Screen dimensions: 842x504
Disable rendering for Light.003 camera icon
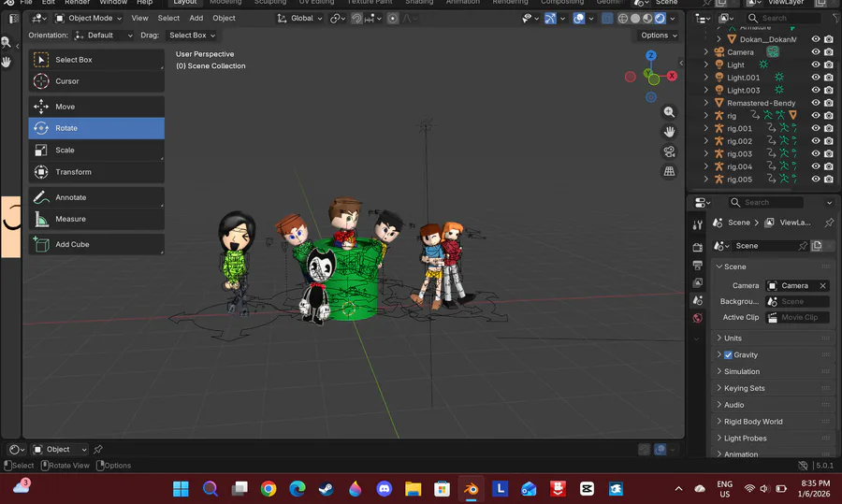pos(829,90)
